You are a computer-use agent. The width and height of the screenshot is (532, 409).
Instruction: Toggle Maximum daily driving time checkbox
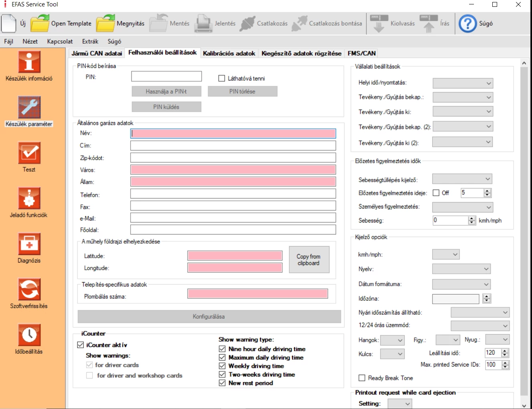tap(222, 357)
